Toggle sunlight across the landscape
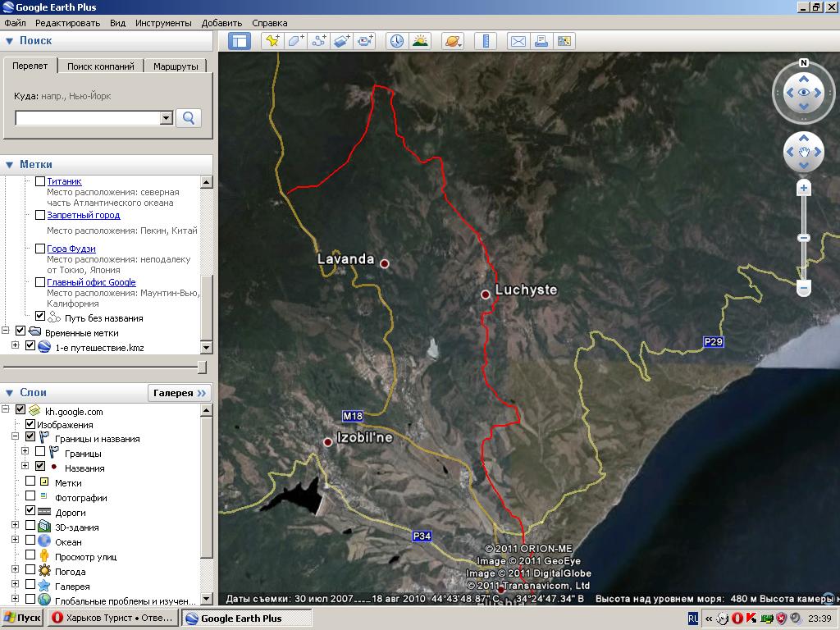Screen dimensions: 840x630 421,41
